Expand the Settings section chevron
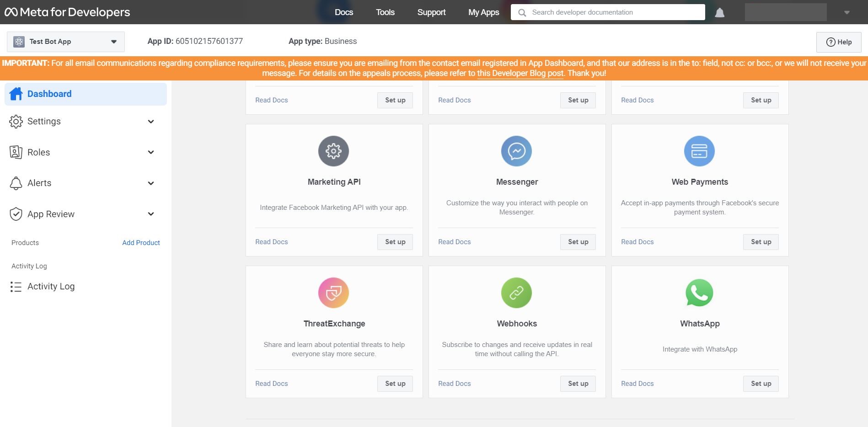The image size is (868, 427). (151, 122)
